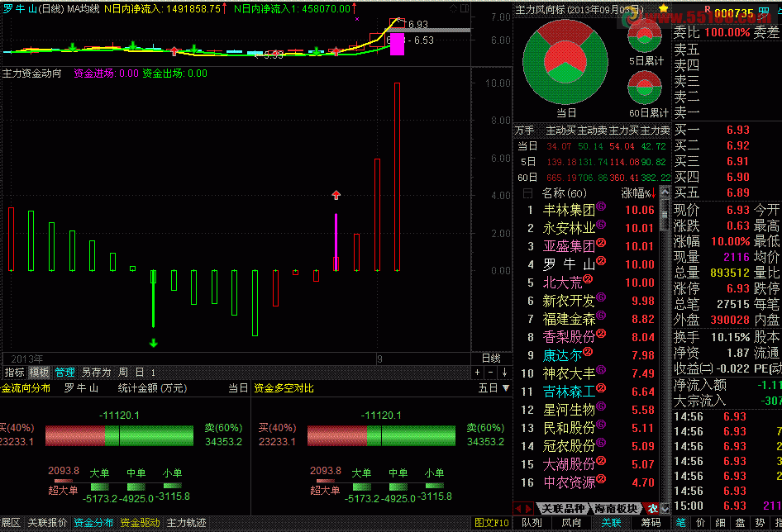Viewport: 782px width, 532px height.
Task: Click the red up arrow marker in the fund chart
Action: coord(336,195)
